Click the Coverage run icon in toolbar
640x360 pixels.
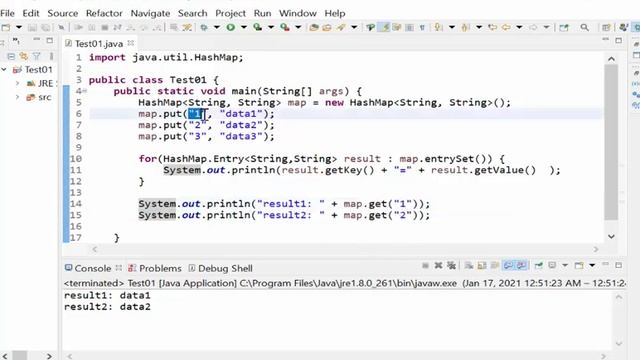258,27
